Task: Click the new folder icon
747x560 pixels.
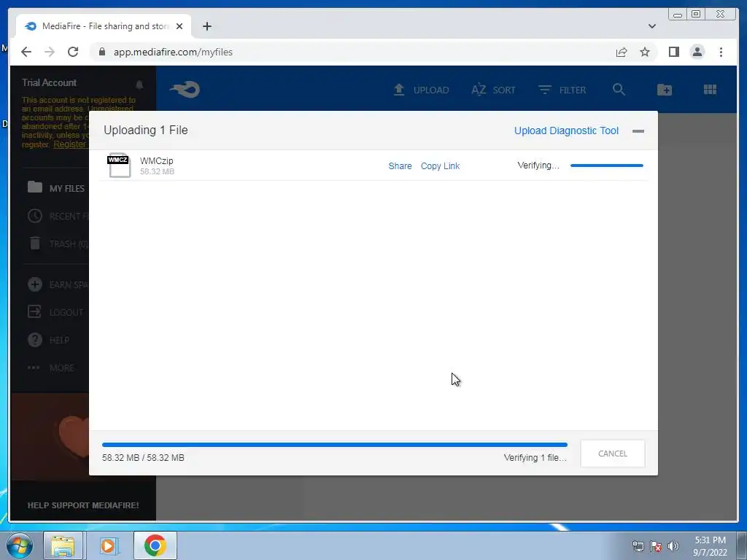Action: [x=664, y=89]
